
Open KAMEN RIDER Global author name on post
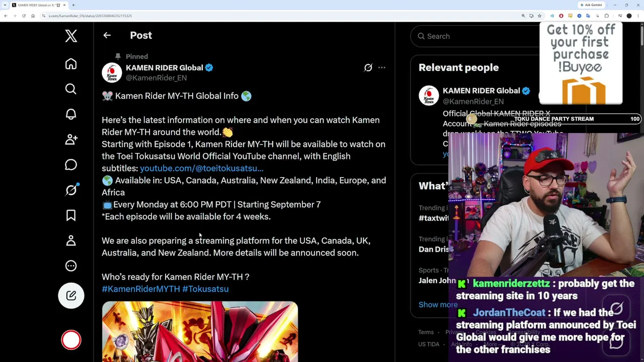coord(165,68)
